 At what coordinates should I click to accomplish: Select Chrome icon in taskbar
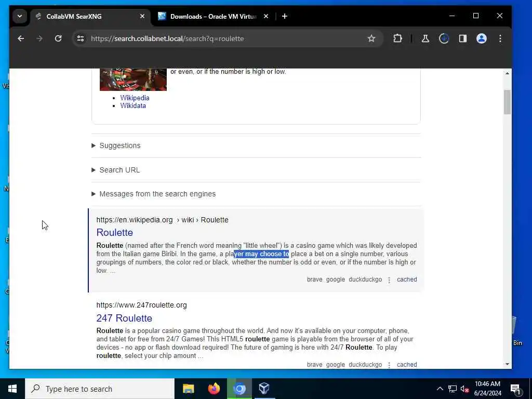[239, 389]
